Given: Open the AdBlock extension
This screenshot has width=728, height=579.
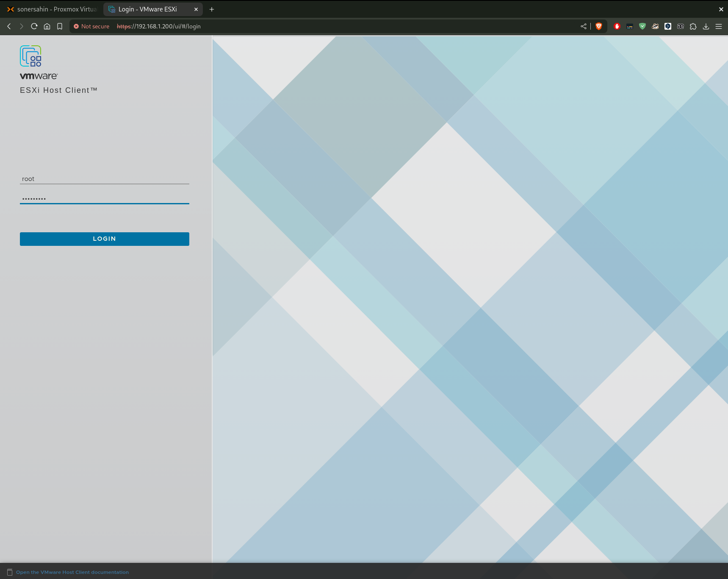Looking at the screenshot, I should coord(617,26).
